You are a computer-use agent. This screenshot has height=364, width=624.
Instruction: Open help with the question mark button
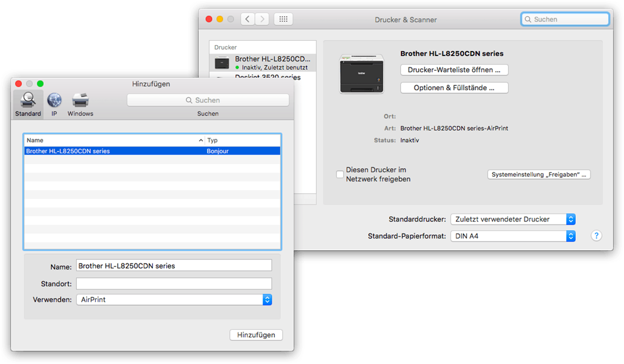tap(597, 236)
